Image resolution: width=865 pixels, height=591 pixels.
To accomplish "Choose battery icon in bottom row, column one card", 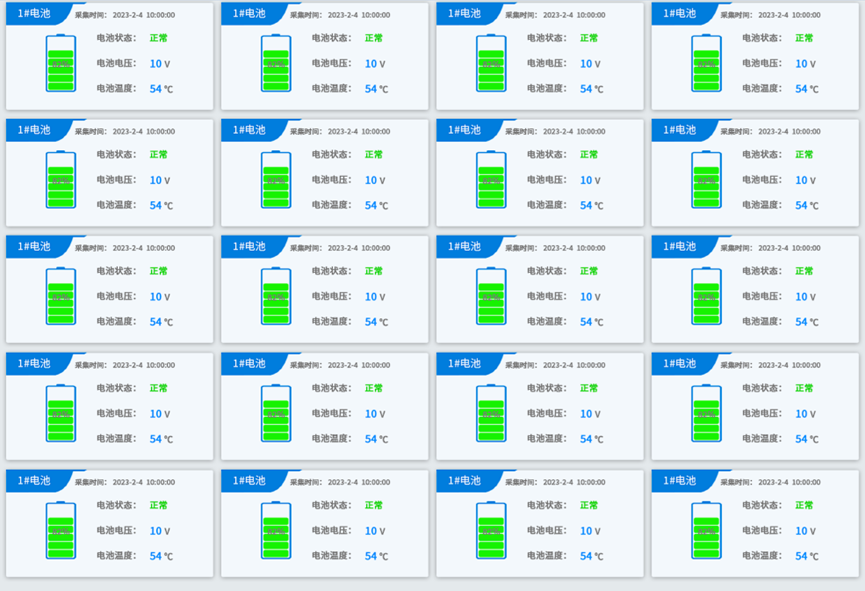I will pyautogui.click(x=61, y=530).
